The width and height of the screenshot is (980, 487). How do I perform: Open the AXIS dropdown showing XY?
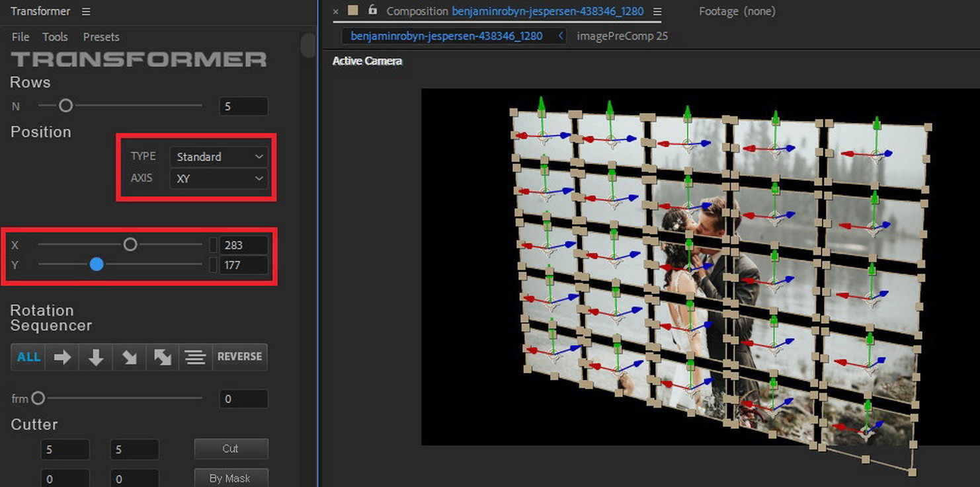coord(218,178)
